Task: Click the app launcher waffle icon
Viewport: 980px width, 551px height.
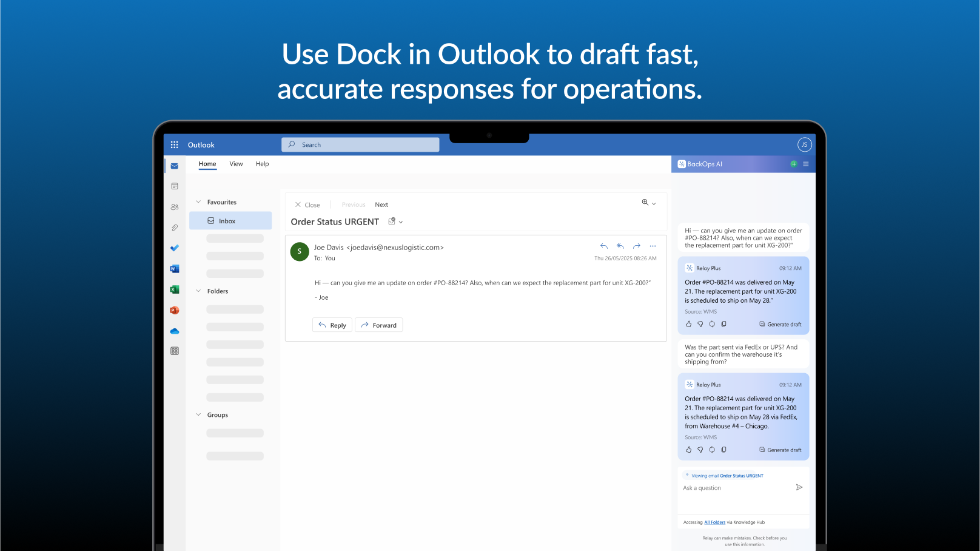Action: 174,144
